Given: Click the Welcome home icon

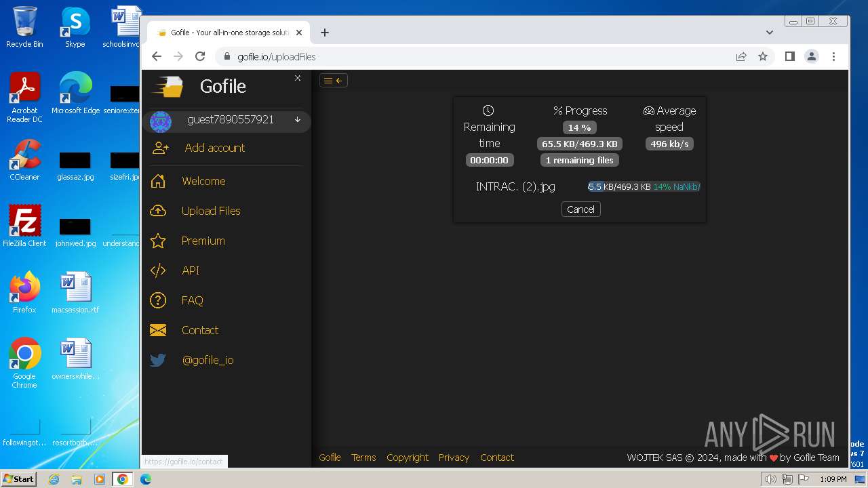Looking at the screenshot, I should pyautogui.click(x=158, y=181).
